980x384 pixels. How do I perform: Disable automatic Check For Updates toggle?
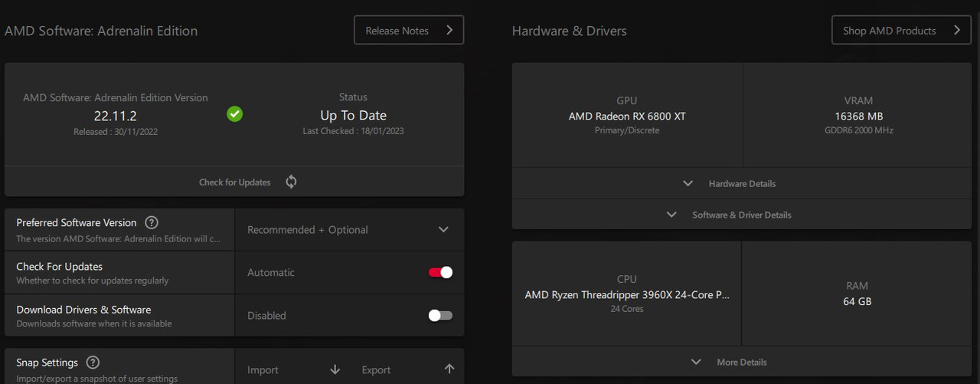440,272
